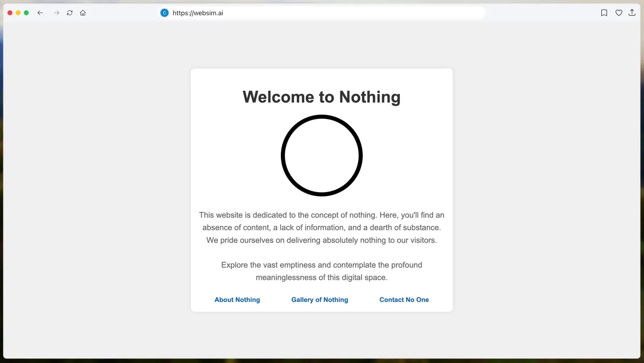Close the browser window with red button
Image resolution: width=644 pixels, height=363 pixels.
(x=10, y=13)
